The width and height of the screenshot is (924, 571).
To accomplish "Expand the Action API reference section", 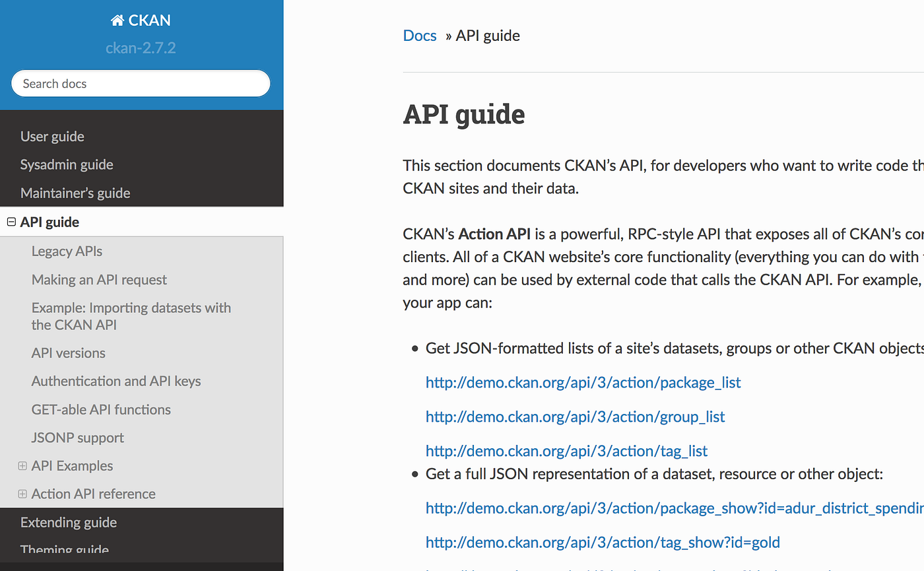I will [x=22, y=493].
